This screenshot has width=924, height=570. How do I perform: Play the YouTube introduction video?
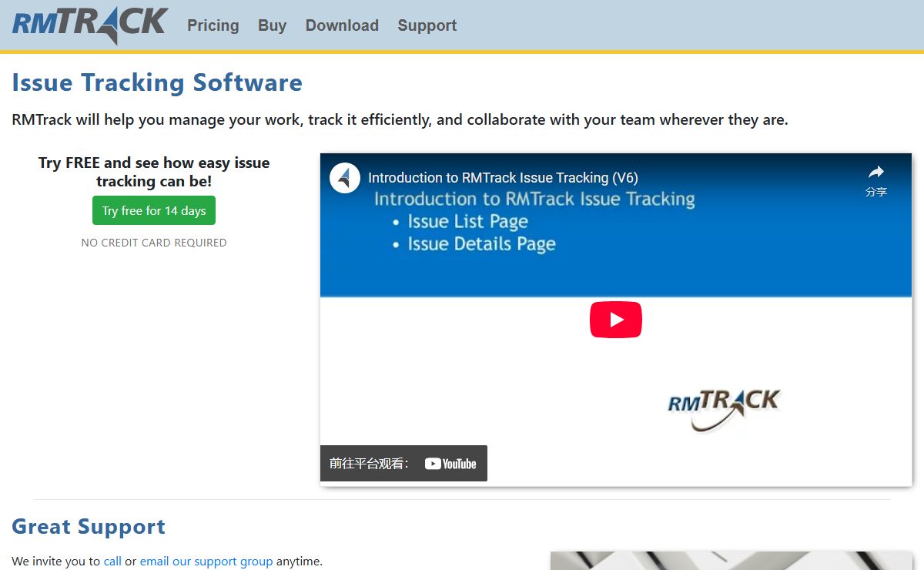click(616, 320)
